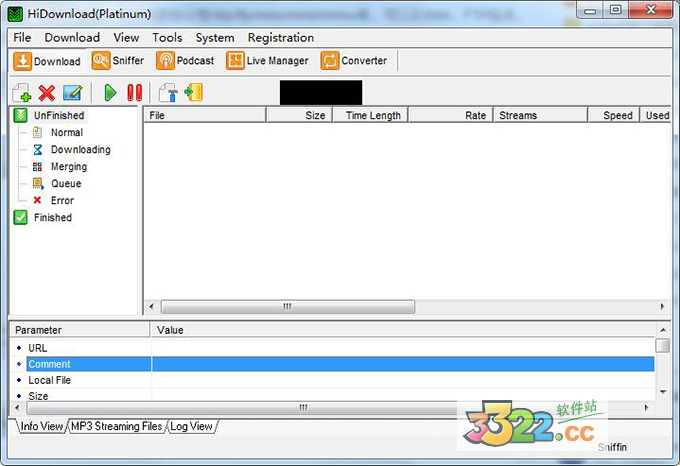The image size is (680, 466).
Task: Open the Registration menu
Action: [x=281, y=38]
